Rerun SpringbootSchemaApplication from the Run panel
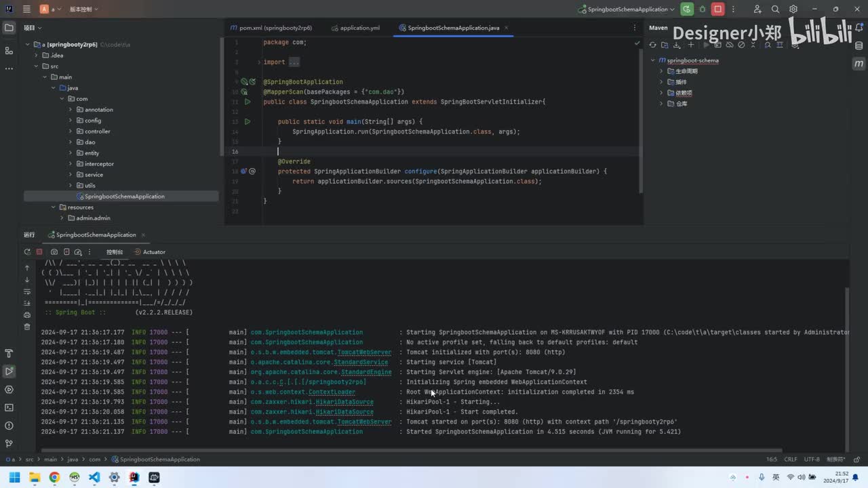Viewport: 868px width, 488px height. click(x=27, y=252)
